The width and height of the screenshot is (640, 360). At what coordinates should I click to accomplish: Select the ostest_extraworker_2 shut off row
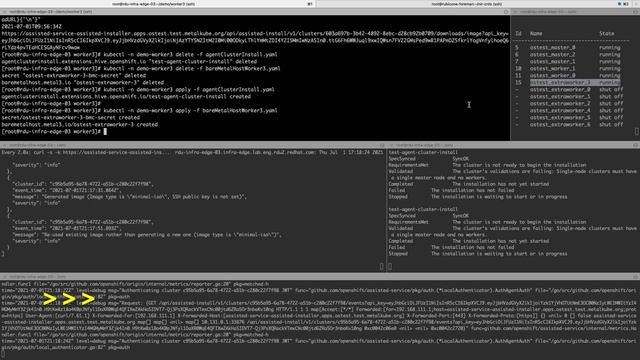pyautogui.click(x=569, y=103)
